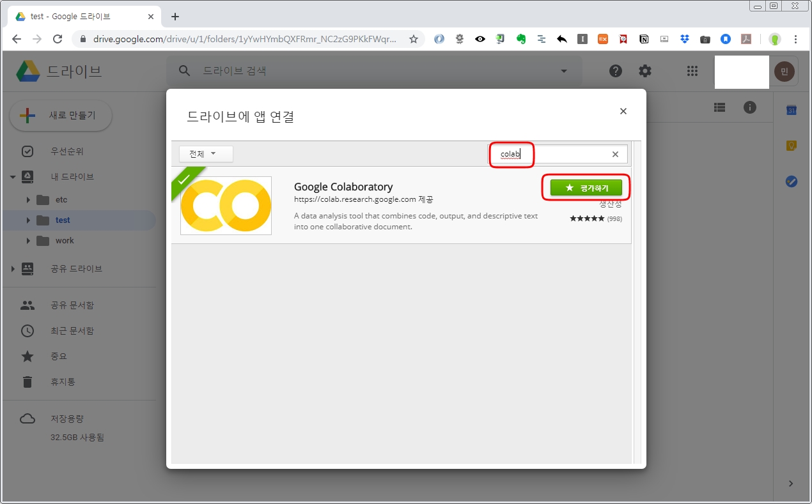Open Google Colaboratory app title
Screen dimensions: 812x504
click(343, 187)
